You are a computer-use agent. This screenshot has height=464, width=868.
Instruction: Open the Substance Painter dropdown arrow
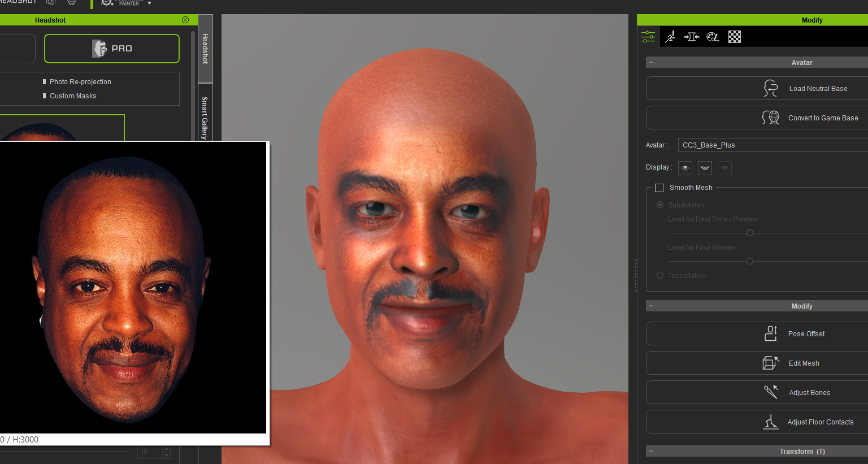[x=149, y=3]
